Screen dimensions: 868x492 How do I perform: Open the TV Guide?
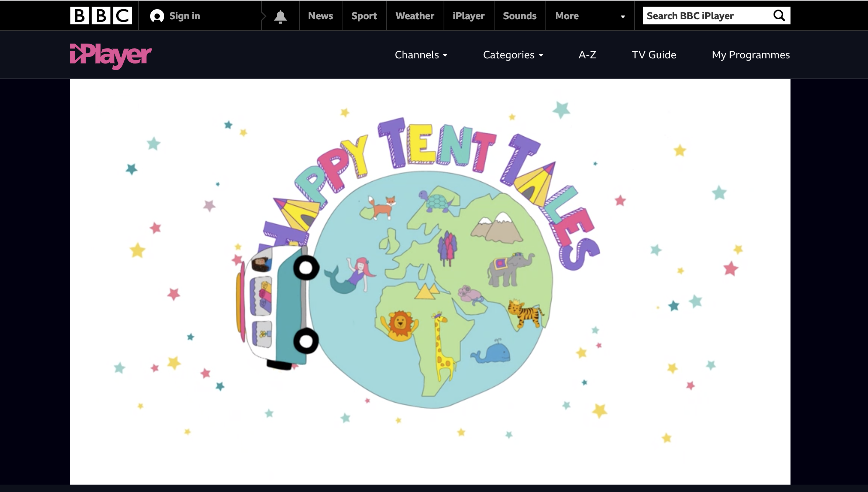click(x=654, y=55)
